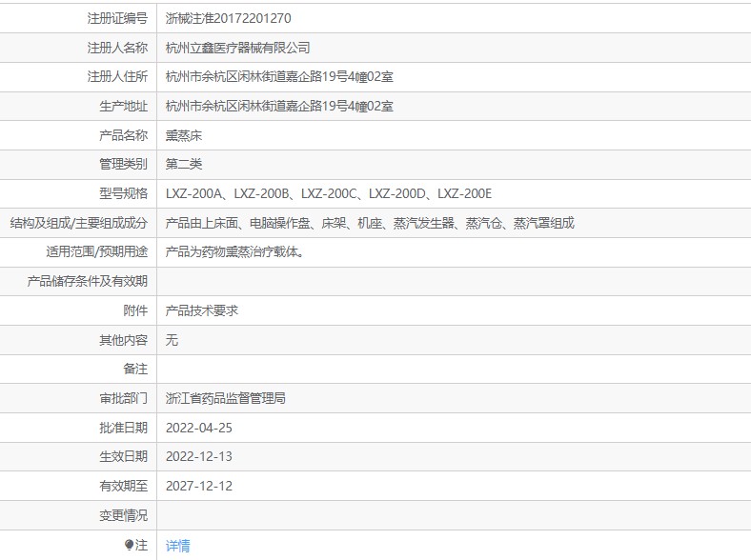Click the structure composition text 产品由上床面
Viewport: 751px width, 560px height.
tap(202, 223)
